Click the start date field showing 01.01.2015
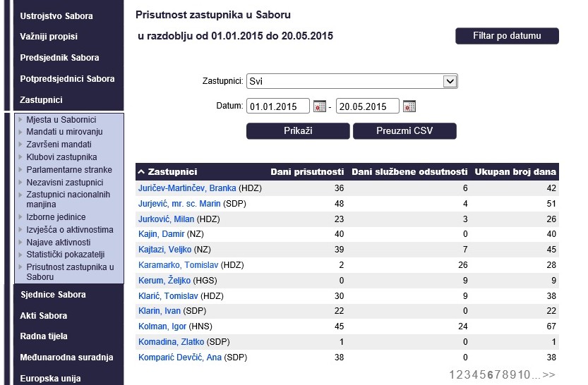 (278, 106)
